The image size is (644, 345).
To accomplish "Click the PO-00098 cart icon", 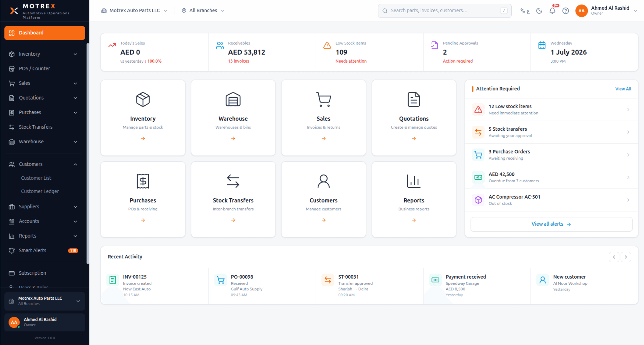I will pyautogui.click(x=220, y=280).
